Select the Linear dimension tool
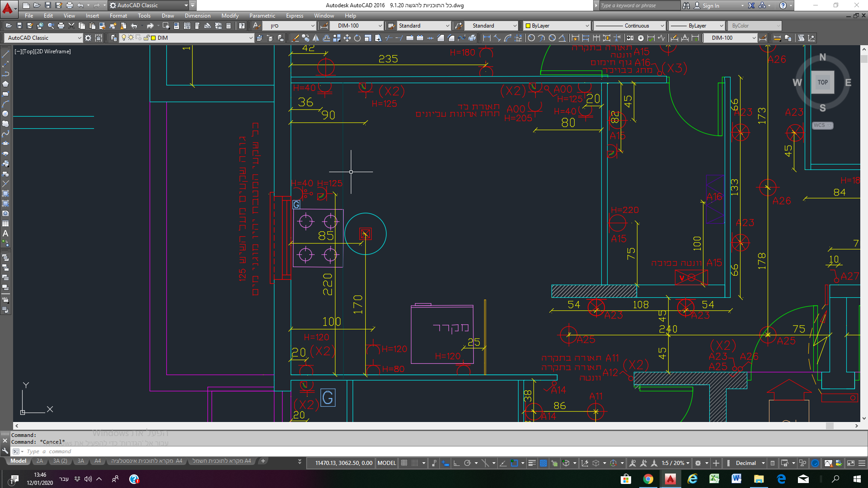868x488 pixels. [x=487, y=38]
